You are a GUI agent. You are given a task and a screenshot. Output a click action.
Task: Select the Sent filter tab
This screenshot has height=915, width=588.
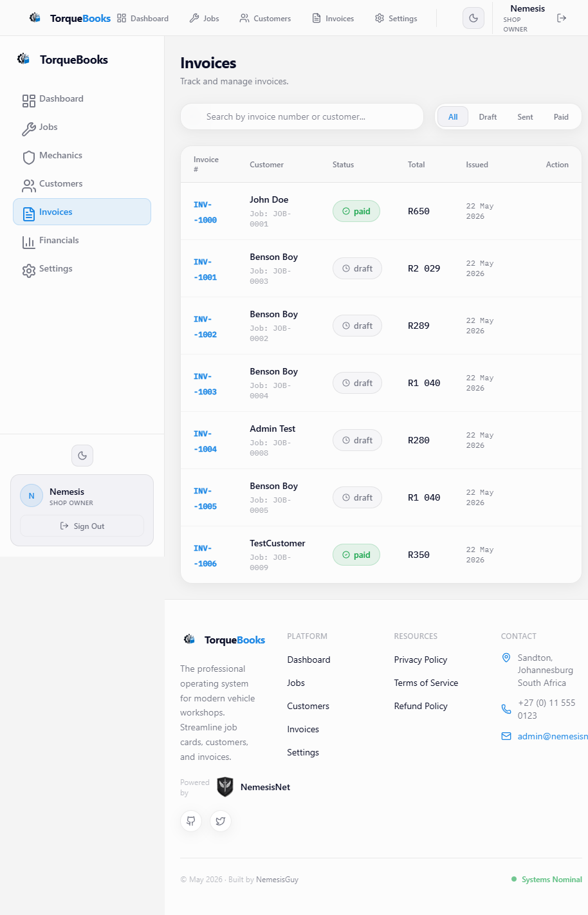pyautogui.click(x=525, y=116)
